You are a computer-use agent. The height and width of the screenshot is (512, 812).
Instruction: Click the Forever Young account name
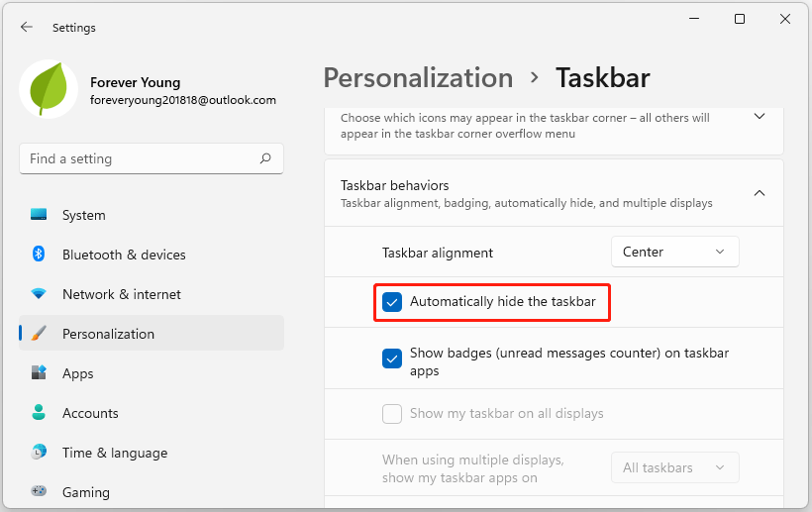click(x=135, y=83)
